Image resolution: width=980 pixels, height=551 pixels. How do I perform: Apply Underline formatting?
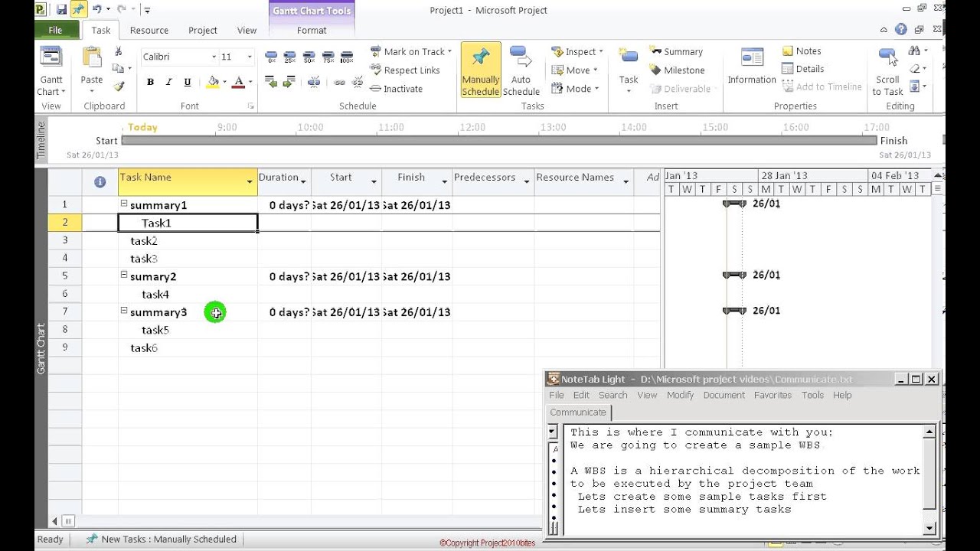pyautogui.click(x=188, y=82)
